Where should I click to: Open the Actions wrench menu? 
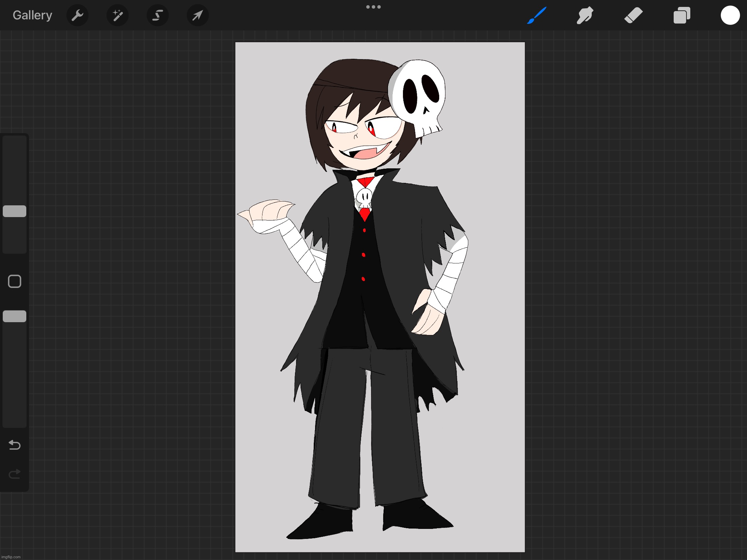click(x=77, y=15)
